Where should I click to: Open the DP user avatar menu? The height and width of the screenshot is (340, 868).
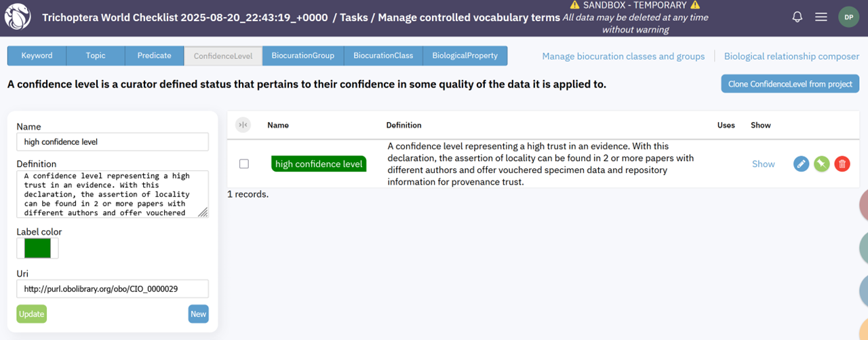point(849,17)
